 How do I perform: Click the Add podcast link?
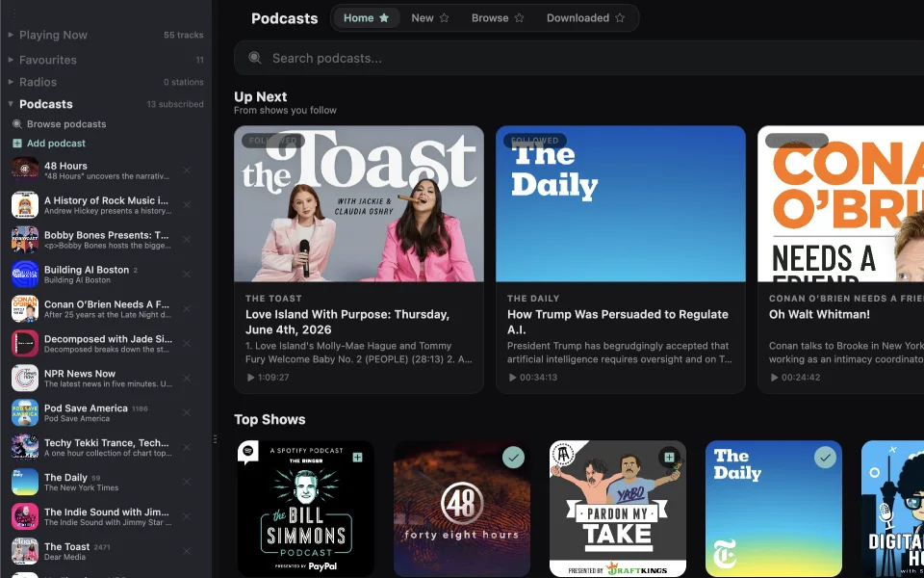56,144
